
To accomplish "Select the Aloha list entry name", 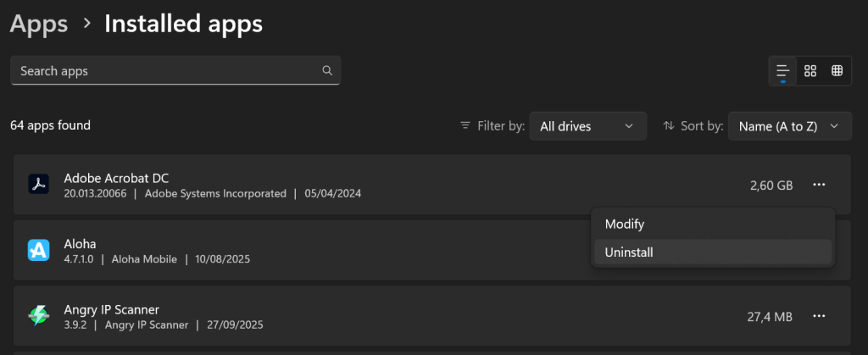I will tap(81, 243).
